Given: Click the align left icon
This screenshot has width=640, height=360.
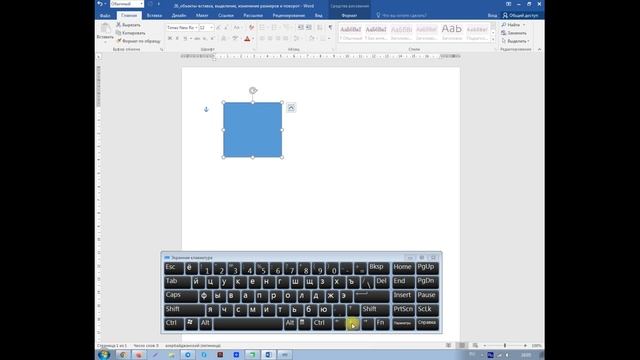Looking at the screenshot, I should pyautogui.click(x=262, y=38).
